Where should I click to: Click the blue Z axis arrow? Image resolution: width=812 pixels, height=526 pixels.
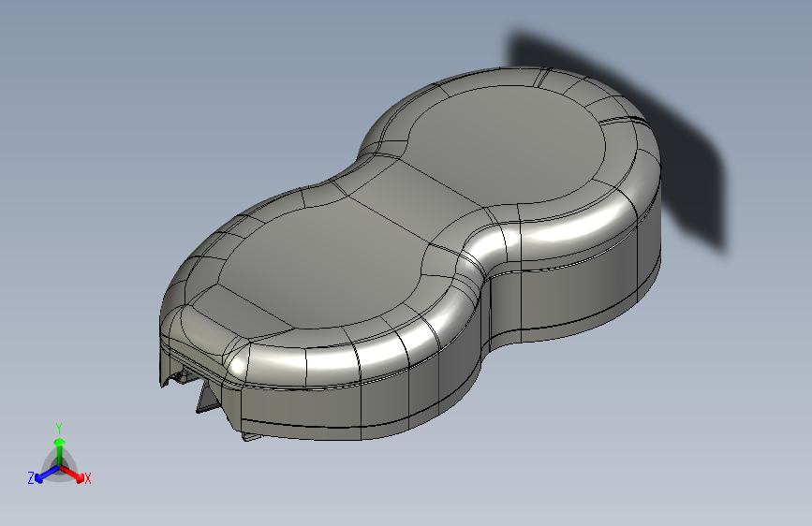47,474
